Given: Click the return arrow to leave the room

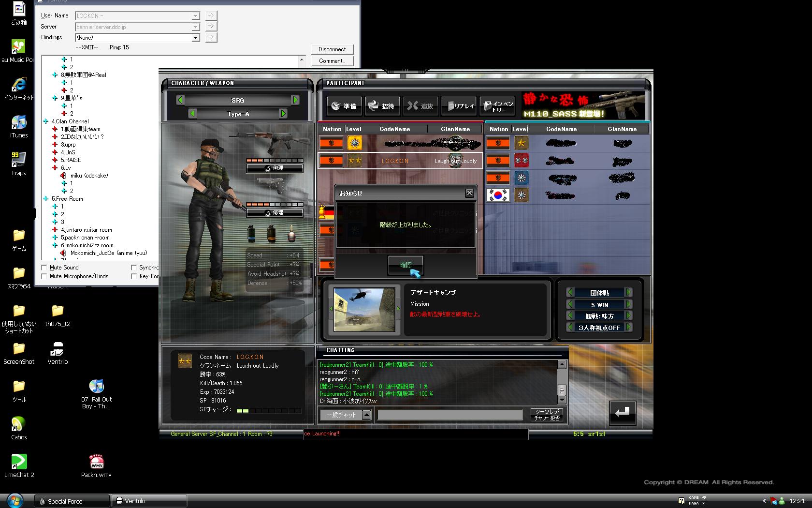Looking at the screenshot, I should pos(622,413).
